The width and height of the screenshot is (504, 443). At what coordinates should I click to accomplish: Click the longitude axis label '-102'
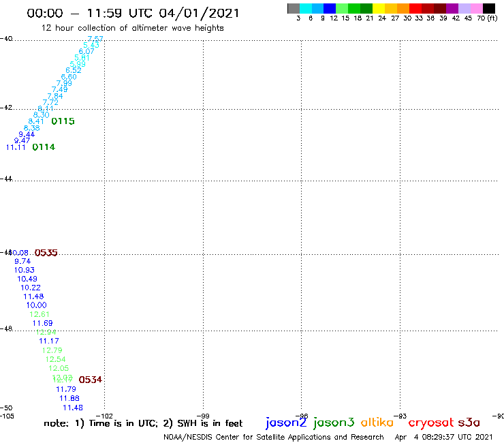click(104, 416)
